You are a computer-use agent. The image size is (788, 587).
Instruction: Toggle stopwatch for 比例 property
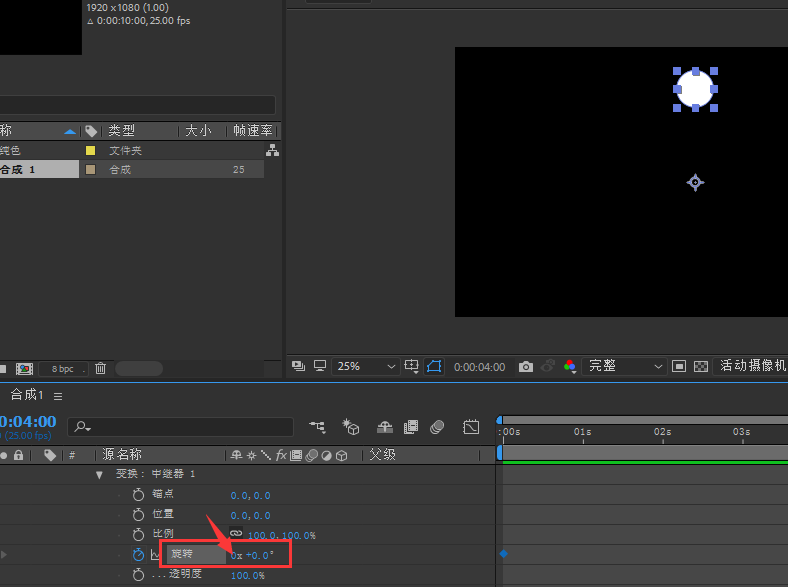click(138, 534)
